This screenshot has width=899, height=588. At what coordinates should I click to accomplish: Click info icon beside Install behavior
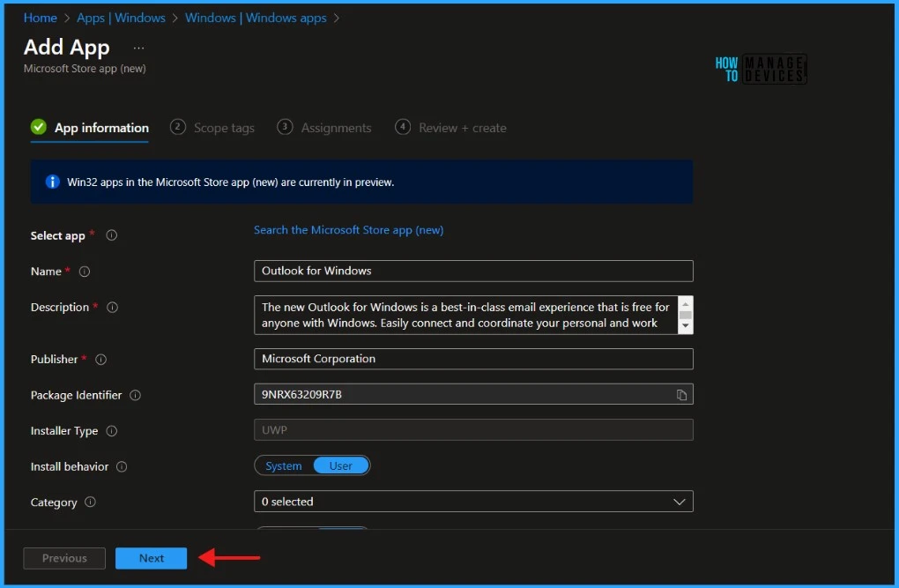click(x=122, y=467)
